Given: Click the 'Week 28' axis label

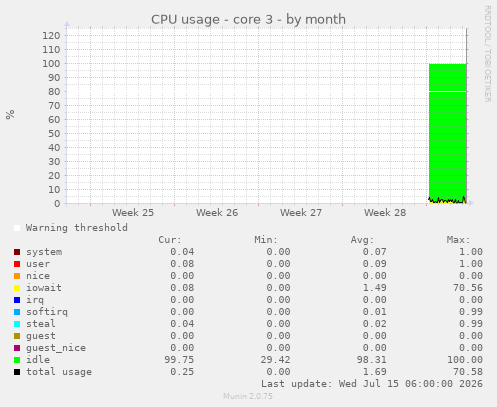Looking at the screenshot, I should tap(385, 213).
